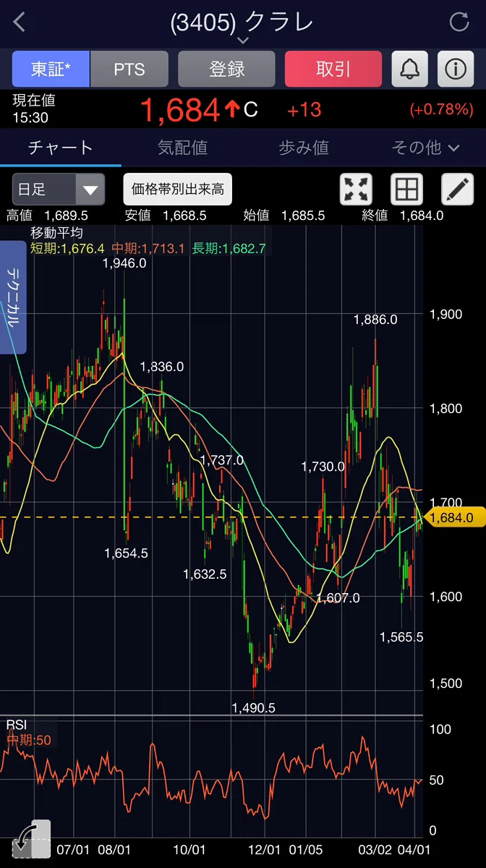Tap the bottom-left chart rotate icon
This screenshot has width=486, height=868.
[x=31, y=839]
